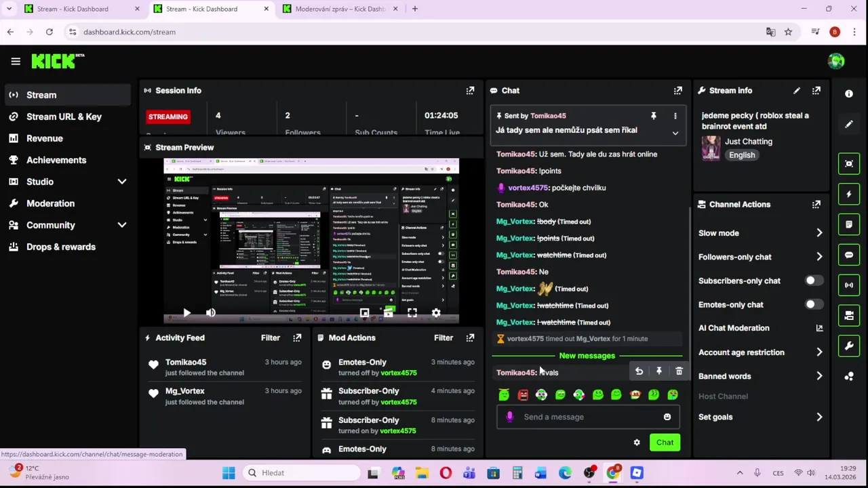The height and width of the screenshot is (488, 868).
Task: Reply to Tomikao45's message with the arrow icon
Action: point(639,371)
